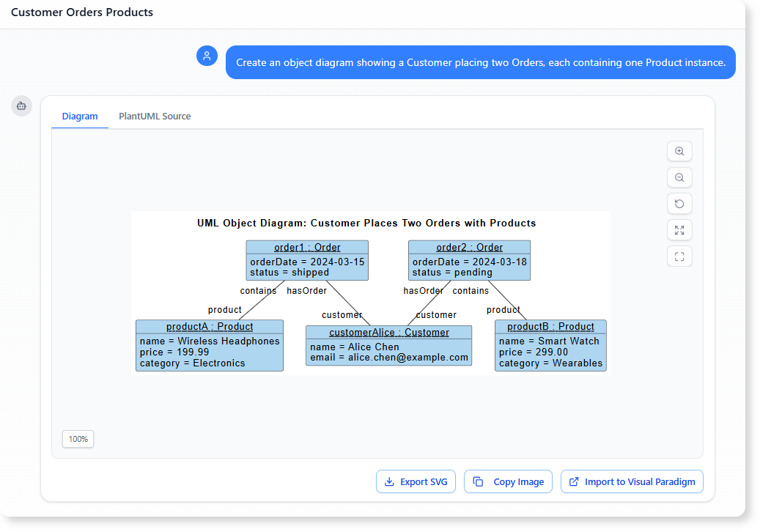Switch to the PlantUML Source tab
The image size is (760, 532).
click(154, 116)
